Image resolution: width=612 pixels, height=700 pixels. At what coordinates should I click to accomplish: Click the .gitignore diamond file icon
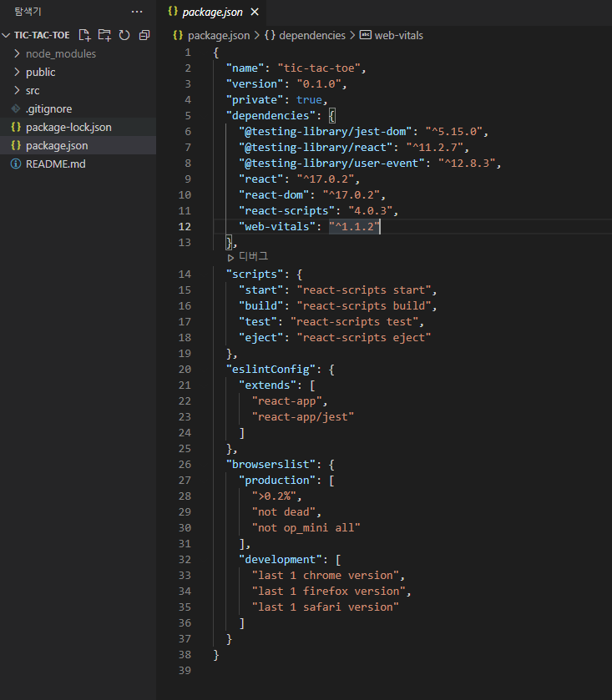click(x=16, y=108)
